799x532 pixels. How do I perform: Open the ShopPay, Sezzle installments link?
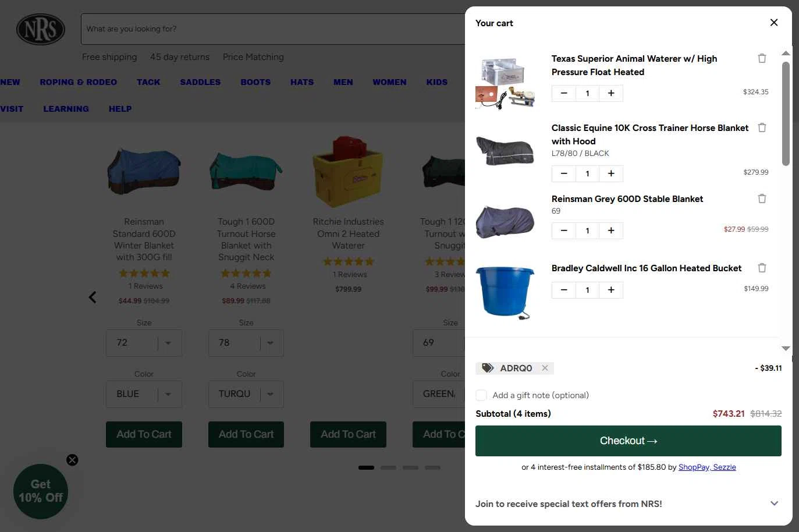coord(707,467)
